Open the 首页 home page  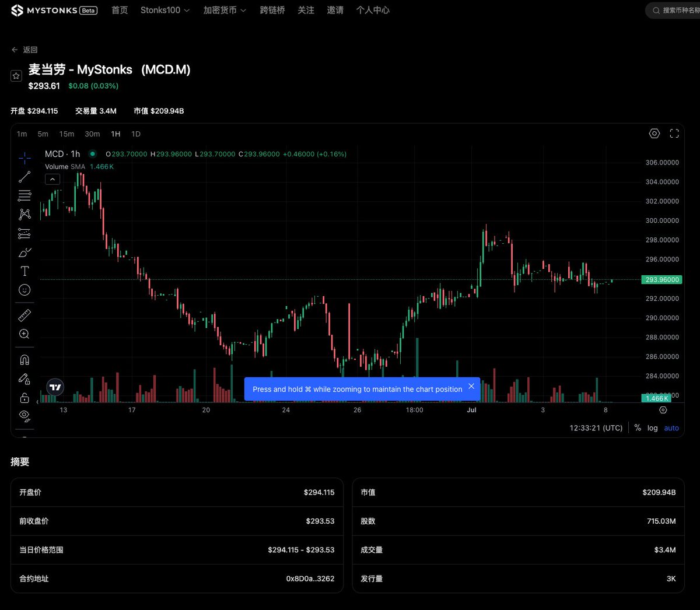point(120,10)
